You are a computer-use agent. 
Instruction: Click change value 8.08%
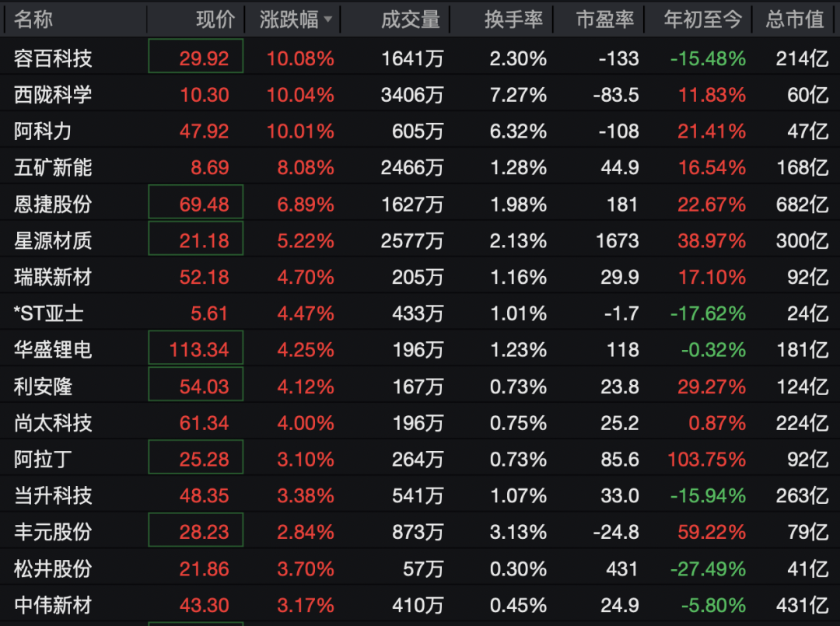pos(306,168)
